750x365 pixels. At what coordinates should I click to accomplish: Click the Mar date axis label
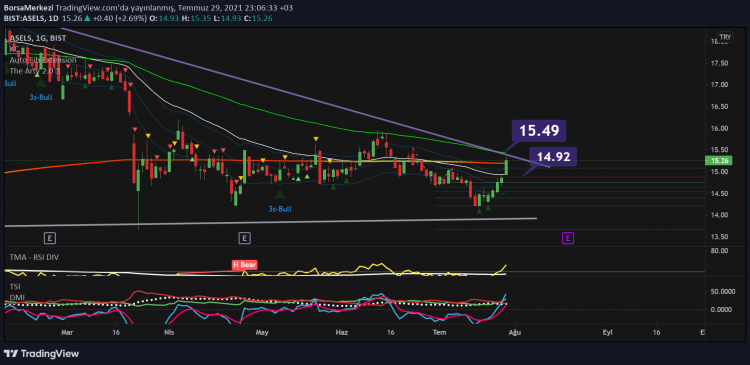pos(67,332)
